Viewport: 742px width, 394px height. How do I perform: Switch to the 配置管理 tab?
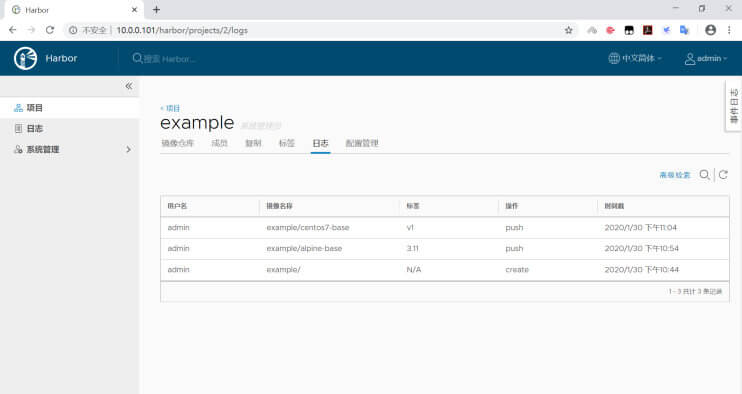pos(362,143)
